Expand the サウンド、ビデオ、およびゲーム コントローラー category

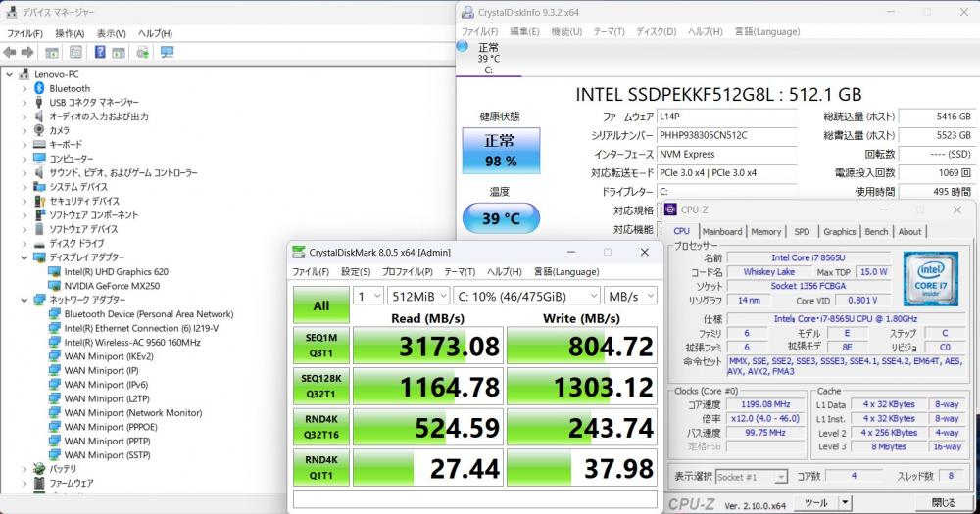click(x=24, y=173)
